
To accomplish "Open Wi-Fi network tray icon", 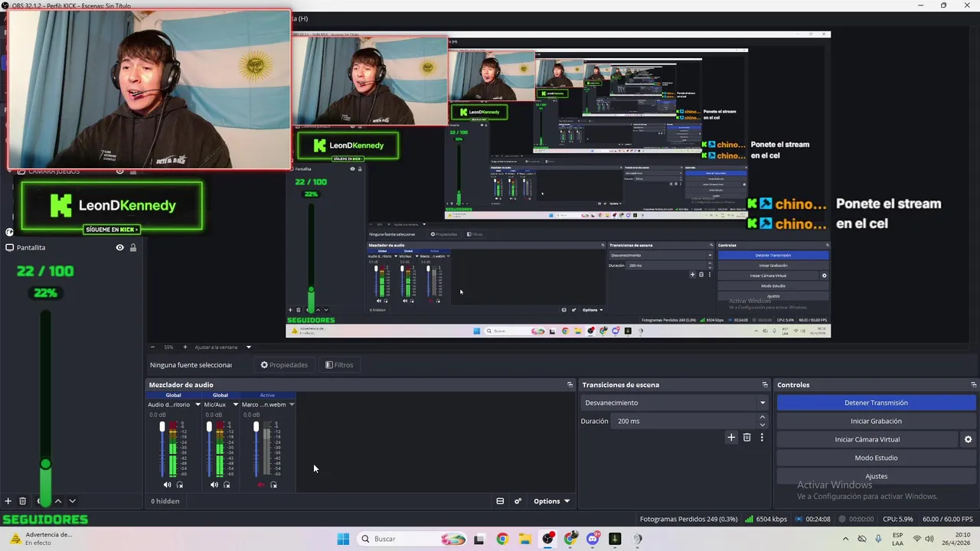I will coord(917,539).
